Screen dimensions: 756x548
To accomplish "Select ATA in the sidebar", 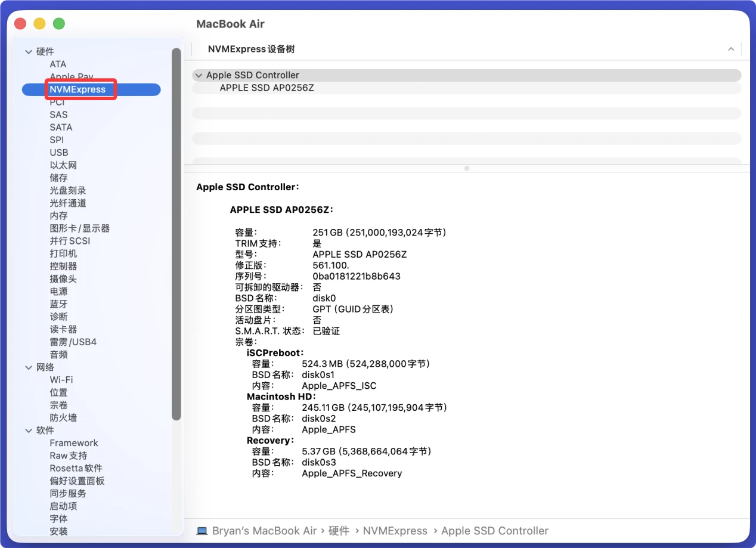I will [x=58, y=64].
